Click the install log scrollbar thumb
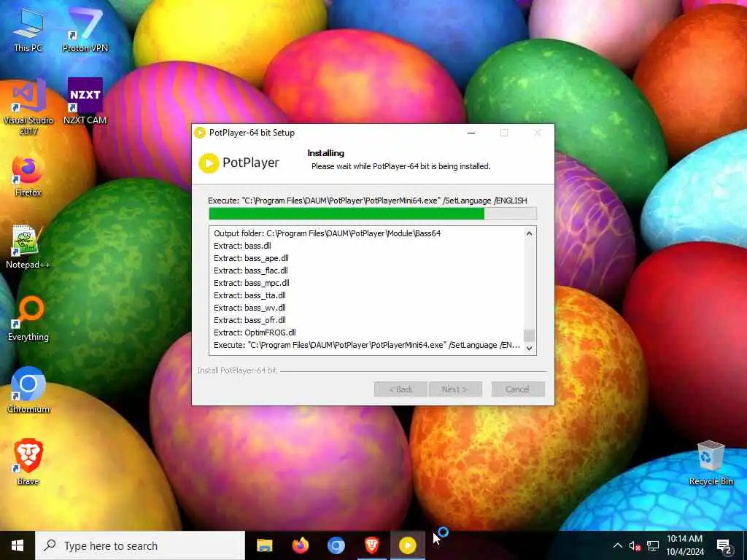The width and height of the screenshot is (747, 560). (x=530, y=335)
